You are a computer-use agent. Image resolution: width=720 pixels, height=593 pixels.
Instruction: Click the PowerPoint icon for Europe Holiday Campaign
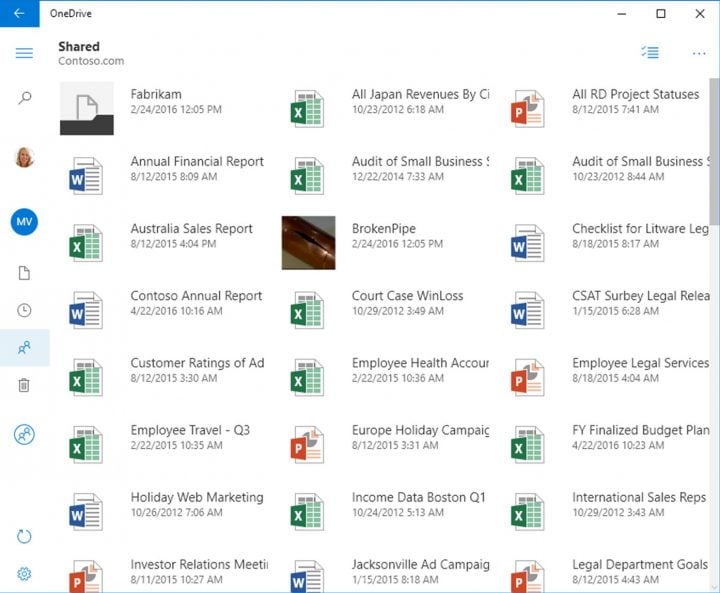pyautogui.click(x=307, y=445)
